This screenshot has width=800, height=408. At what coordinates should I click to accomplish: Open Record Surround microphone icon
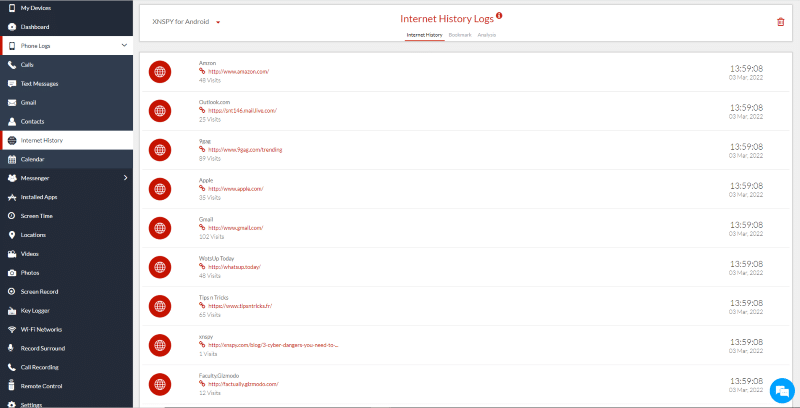coord(12,348)
